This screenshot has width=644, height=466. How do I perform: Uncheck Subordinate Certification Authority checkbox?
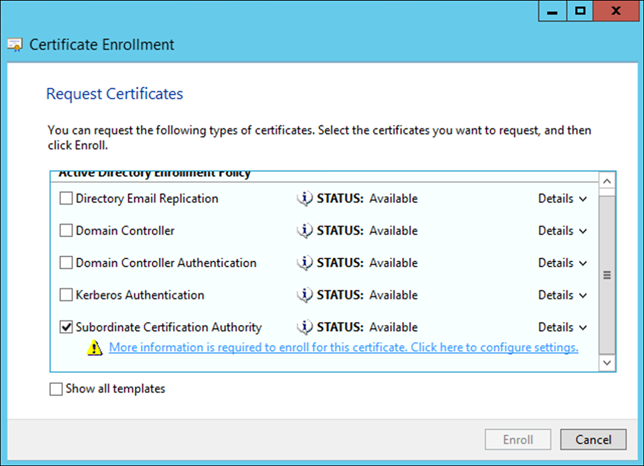(x=66, y=327)
